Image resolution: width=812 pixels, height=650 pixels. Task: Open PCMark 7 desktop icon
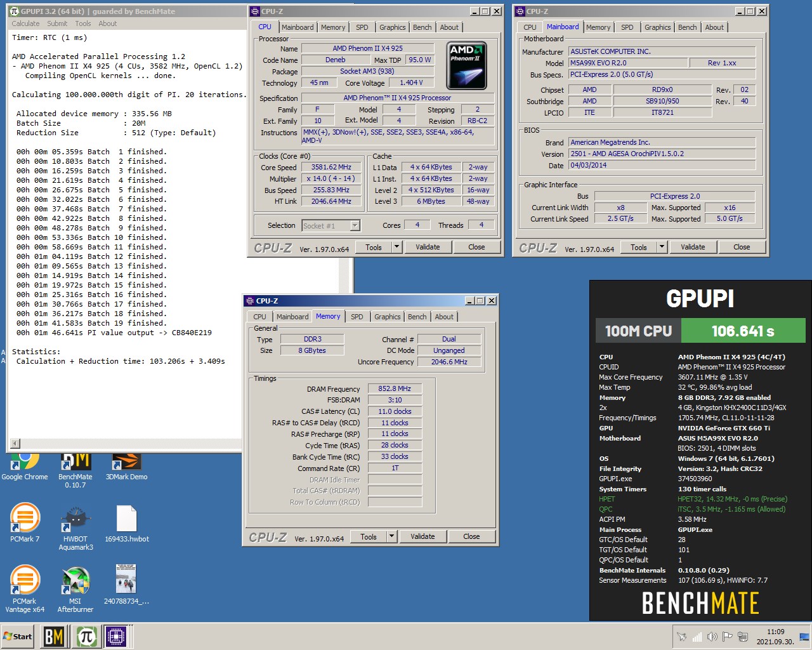(x=25, y=522)
